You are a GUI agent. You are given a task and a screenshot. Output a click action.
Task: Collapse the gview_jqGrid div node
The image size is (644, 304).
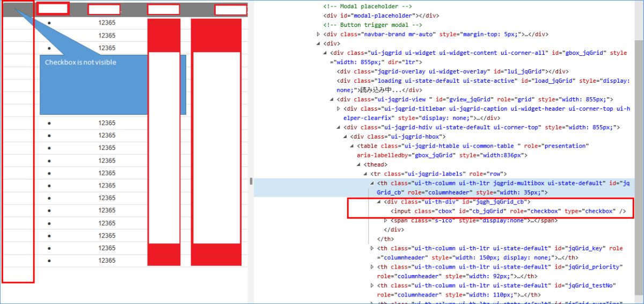332,99
